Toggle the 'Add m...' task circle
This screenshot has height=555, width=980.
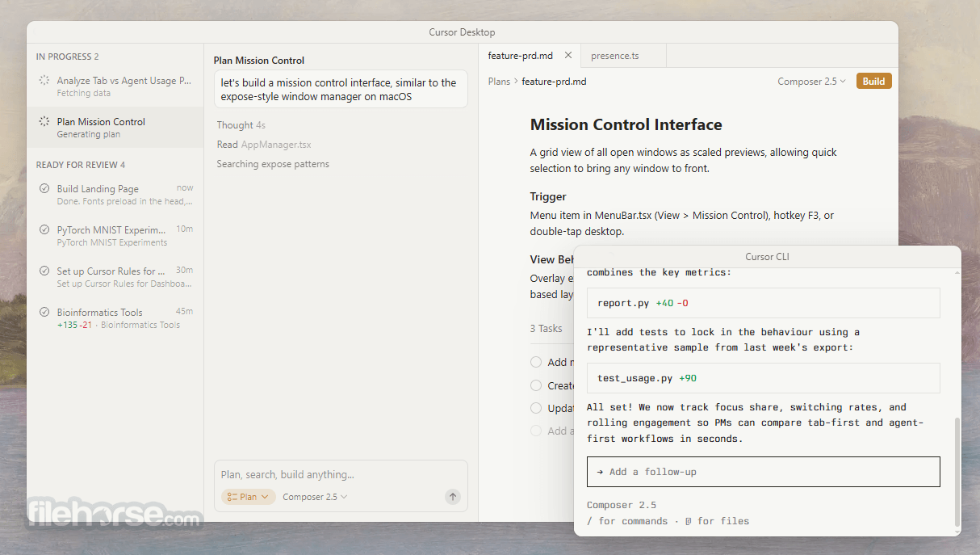(536, 363)
